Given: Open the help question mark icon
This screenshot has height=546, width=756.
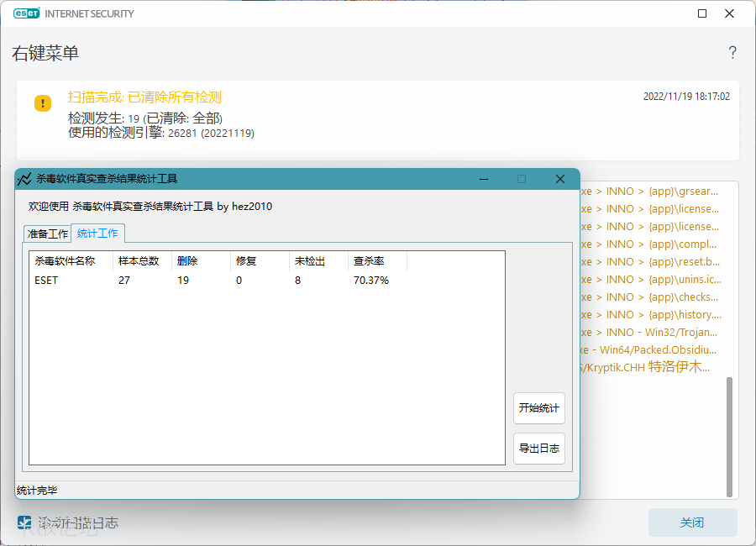Looking at the screenshot, I should point(732,53).
